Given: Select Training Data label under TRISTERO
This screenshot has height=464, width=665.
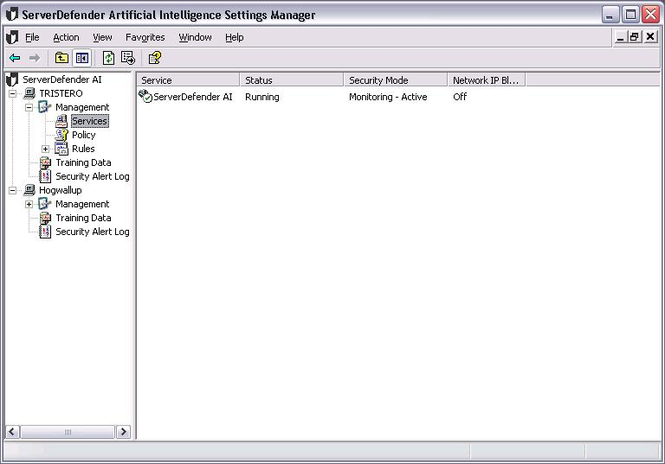Looking at the screenshot, I should pos(84,162).
